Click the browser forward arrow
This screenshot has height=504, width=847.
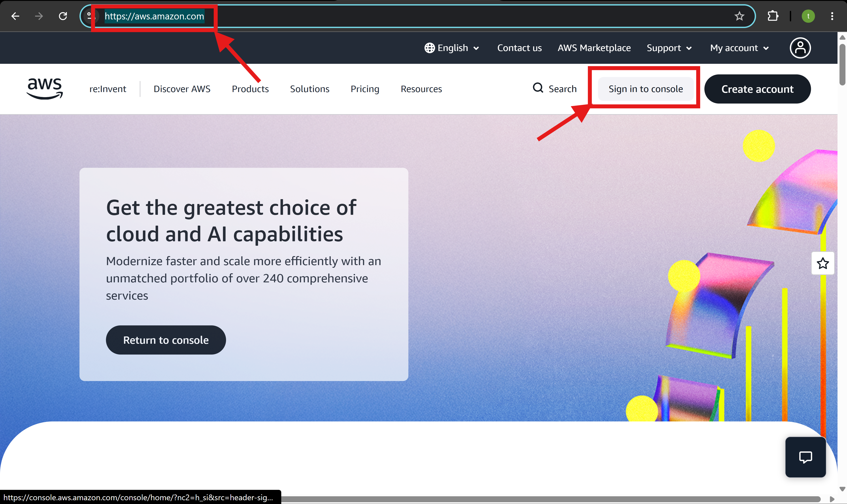click(39, 16)
